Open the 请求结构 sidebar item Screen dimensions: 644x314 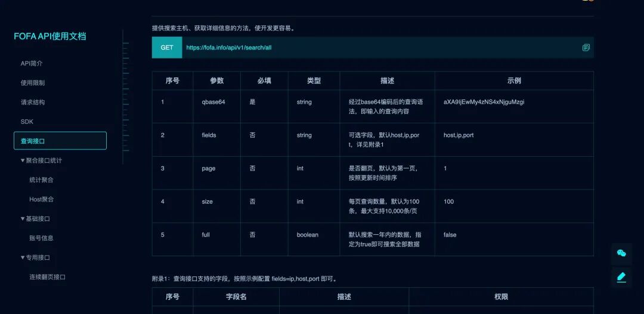[x=33, y=102]
